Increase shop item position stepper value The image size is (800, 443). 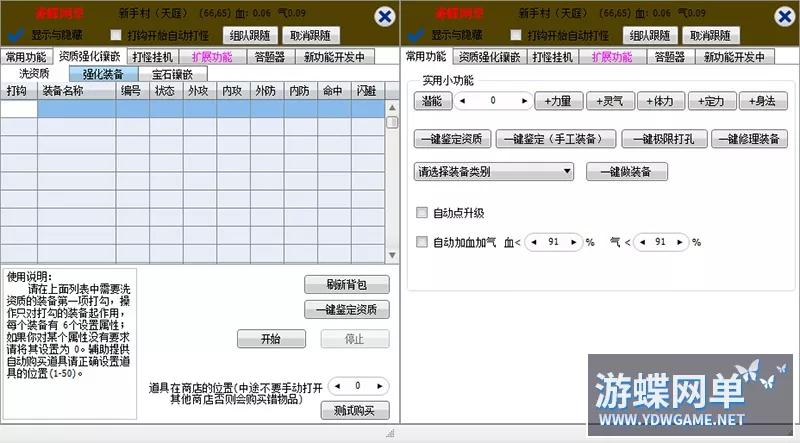tap(381, 386)
